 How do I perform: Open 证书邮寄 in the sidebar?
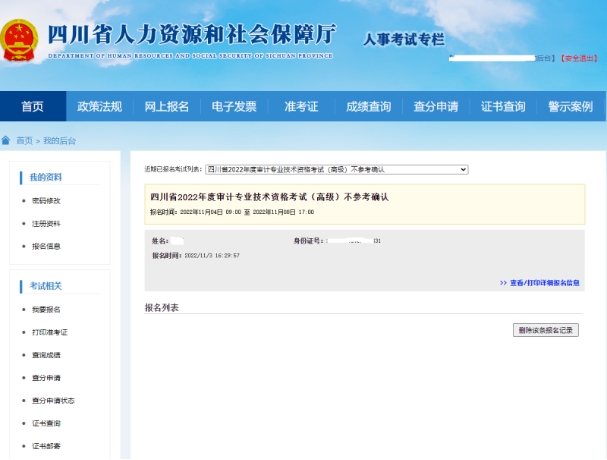pos(46,446)
